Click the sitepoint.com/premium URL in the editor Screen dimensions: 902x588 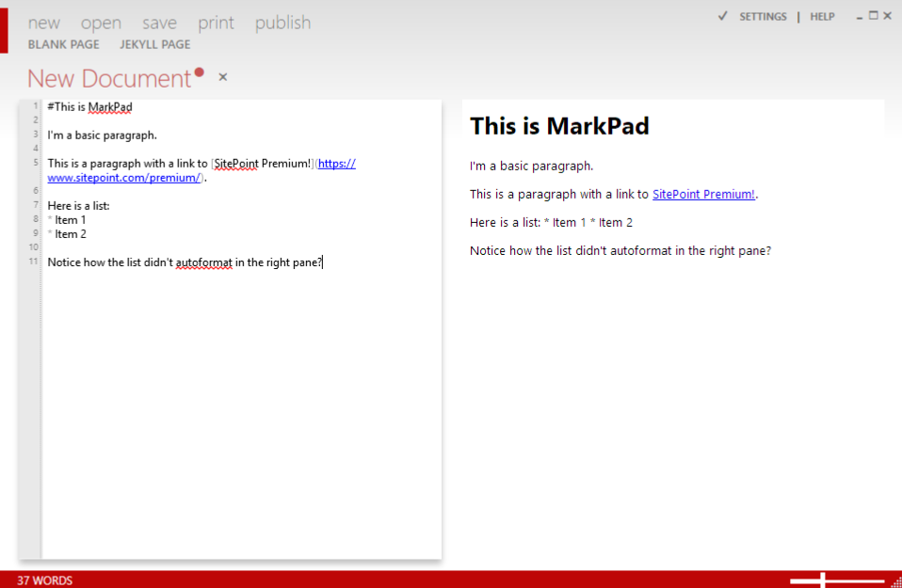tap(124, 177)
